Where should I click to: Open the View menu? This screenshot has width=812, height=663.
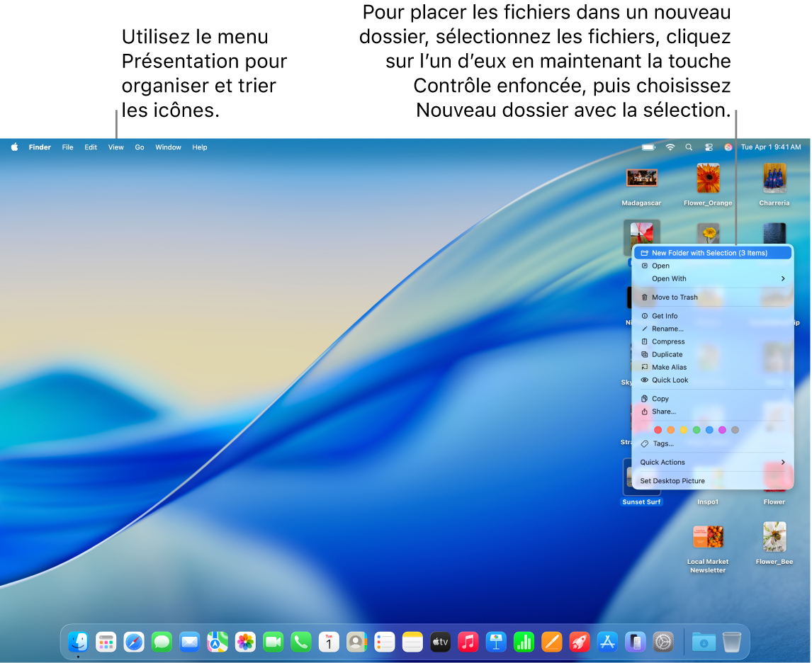point(115,147)
